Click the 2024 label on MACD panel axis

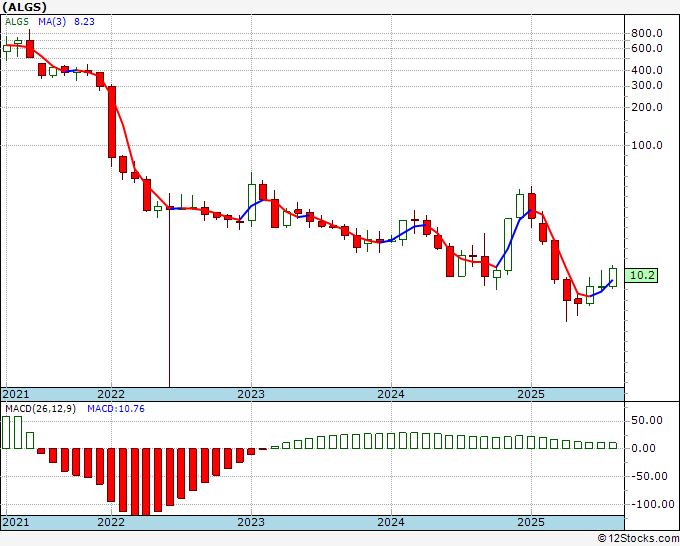click(x=391, y=522)
